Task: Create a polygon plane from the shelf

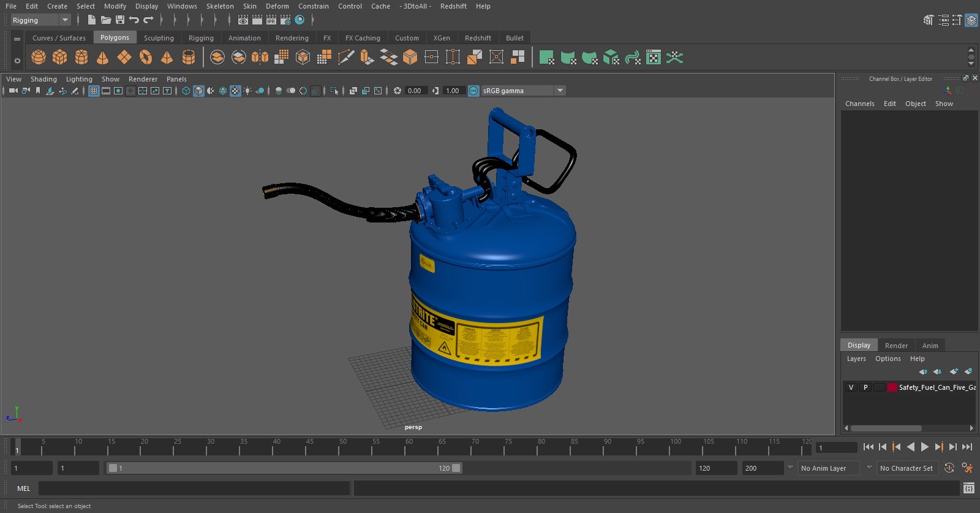Action: [x=124, y=58]
